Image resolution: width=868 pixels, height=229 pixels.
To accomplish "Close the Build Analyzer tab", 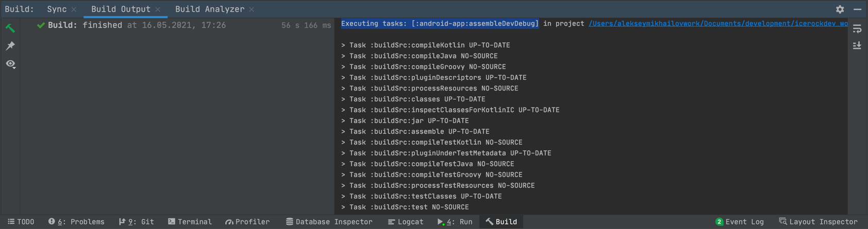I will pyautogui.click(x=252, y=9).
